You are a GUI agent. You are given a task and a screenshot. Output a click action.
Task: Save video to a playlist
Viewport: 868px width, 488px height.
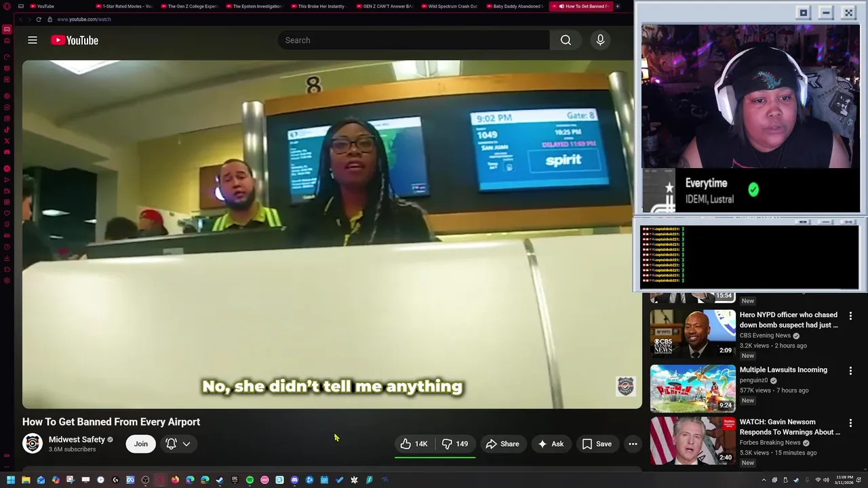tap(596, 444)
